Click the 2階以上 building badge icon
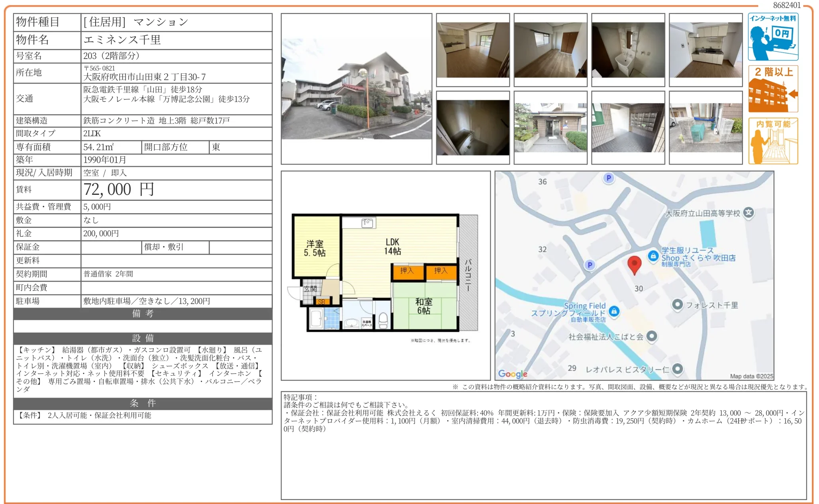The height and width of the screenshot is (504, 819). click(x=772, y=89)
